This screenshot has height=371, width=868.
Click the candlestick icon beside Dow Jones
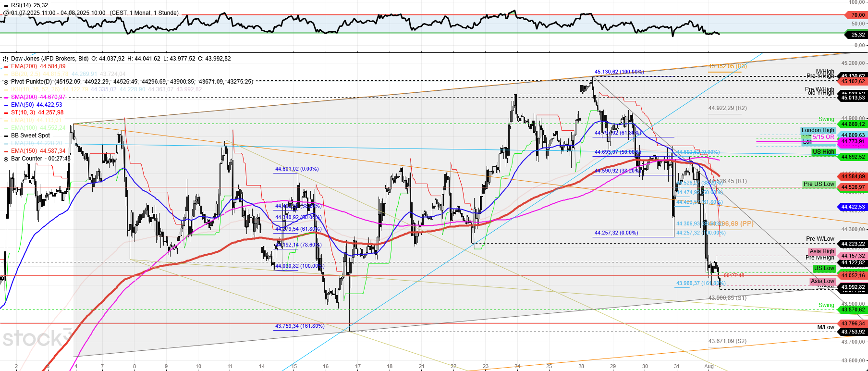(6, 59)
